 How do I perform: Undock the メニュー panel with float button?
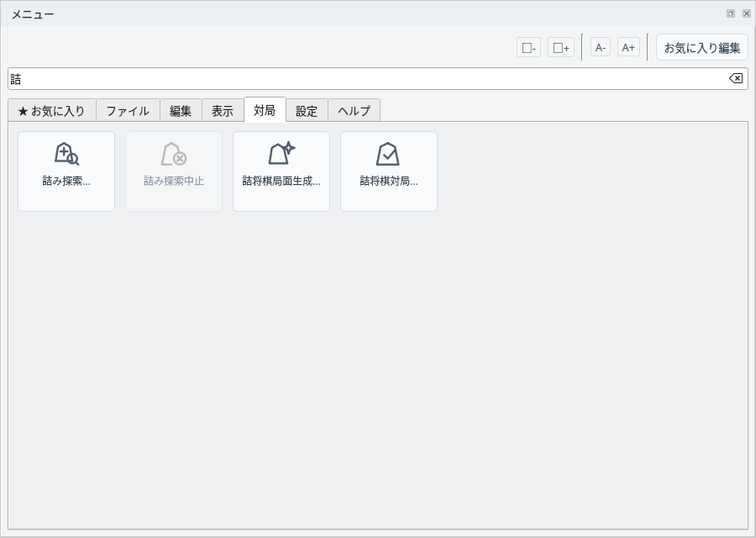731,13
